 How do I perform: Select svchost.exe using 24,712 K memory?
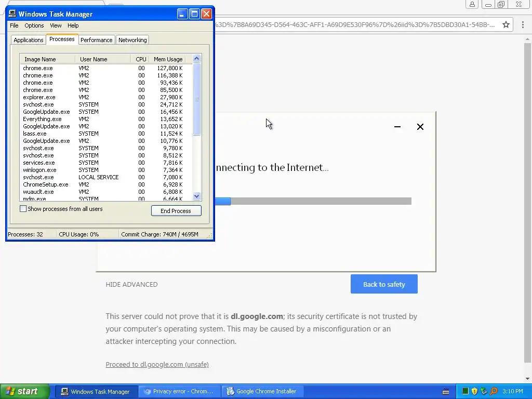point(106,104)
